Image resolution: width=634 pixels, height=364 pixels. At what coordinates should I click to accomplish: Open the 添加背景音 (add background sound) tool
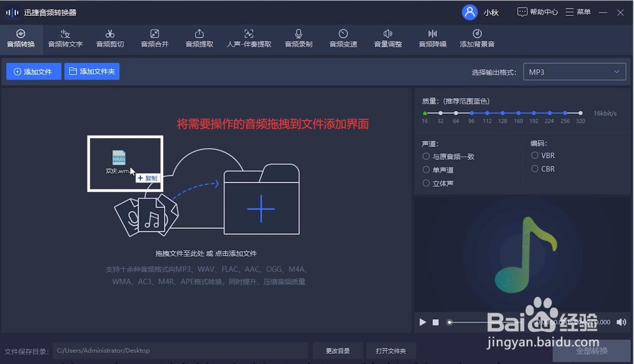pyautogui.click(x=477, y=38)
